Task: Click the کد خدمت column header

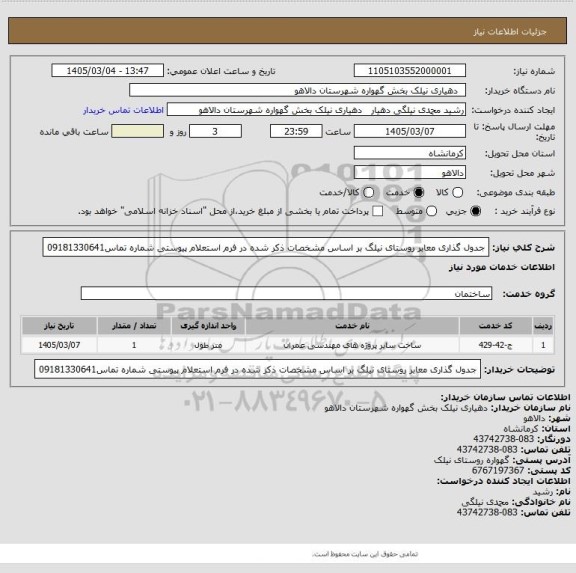Action: (x=496, y=326)
